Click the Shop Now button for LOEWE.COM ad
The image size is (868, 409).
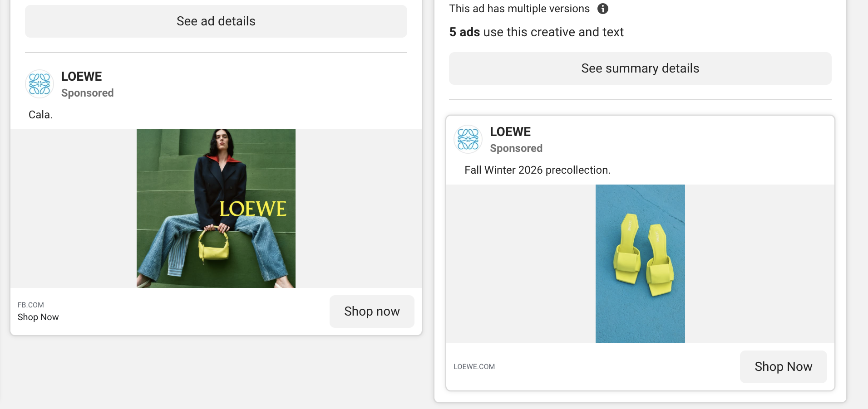pyautogui.click(x=784, y=367)
